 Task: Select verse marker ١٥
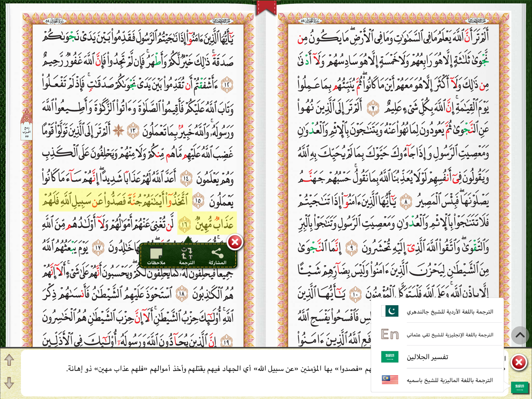[198, 200]
